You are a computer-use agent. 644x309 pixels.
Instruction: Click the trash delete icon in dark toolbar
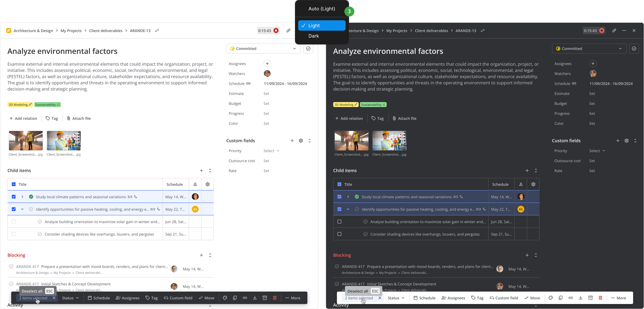point(600,298)
